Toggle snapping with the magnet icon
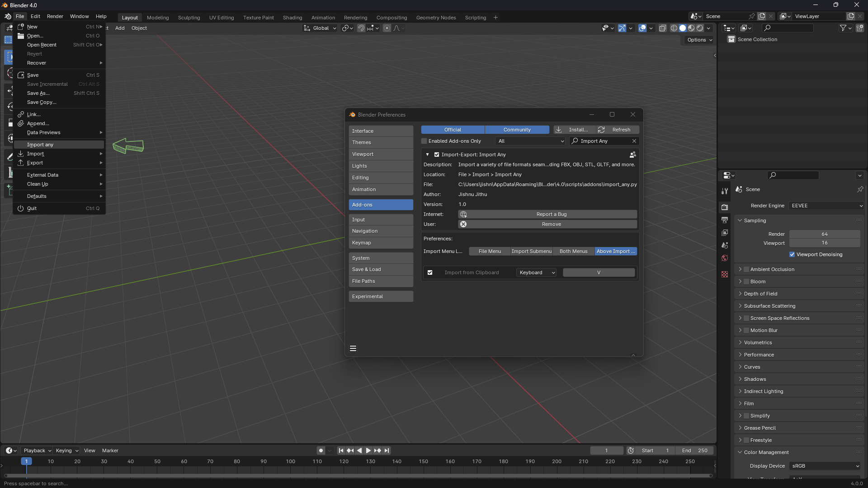 [361, 28]
